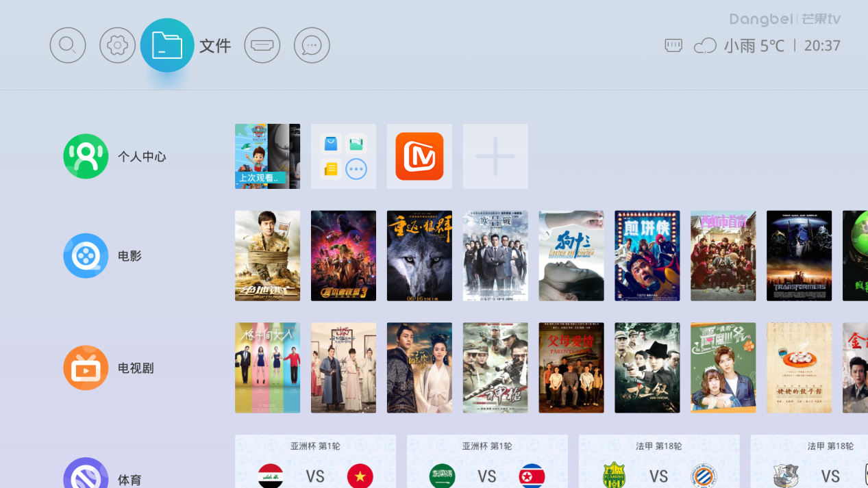This screenshot has height=488, width=868.
Task: Open the ancient-costume couple drama poster
Action: point(419,368)
